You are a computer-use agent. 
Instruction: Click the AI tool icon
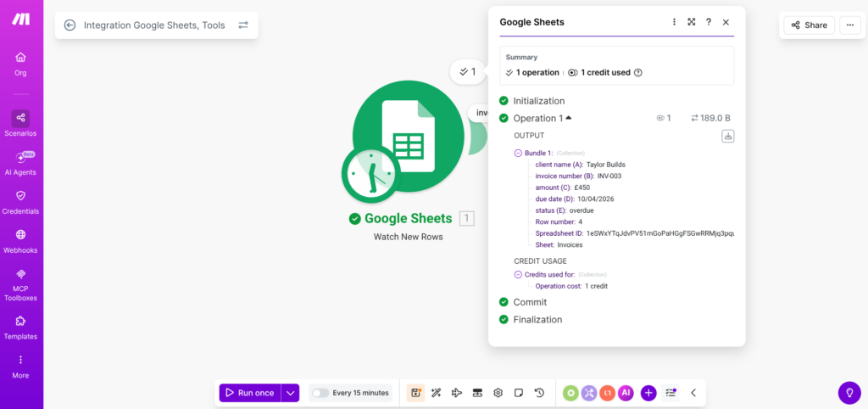[x=626, y=393]
